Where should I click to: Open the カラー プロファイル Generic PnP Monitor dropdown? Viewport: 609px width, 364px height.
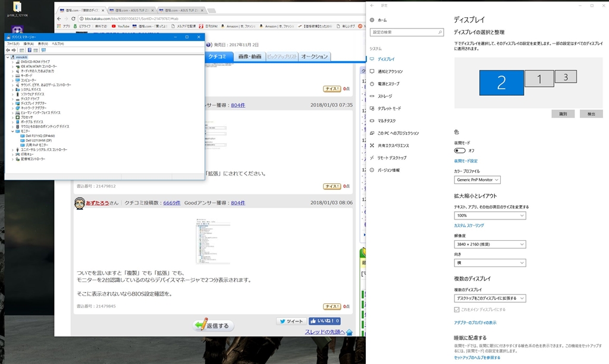[477, 180]
